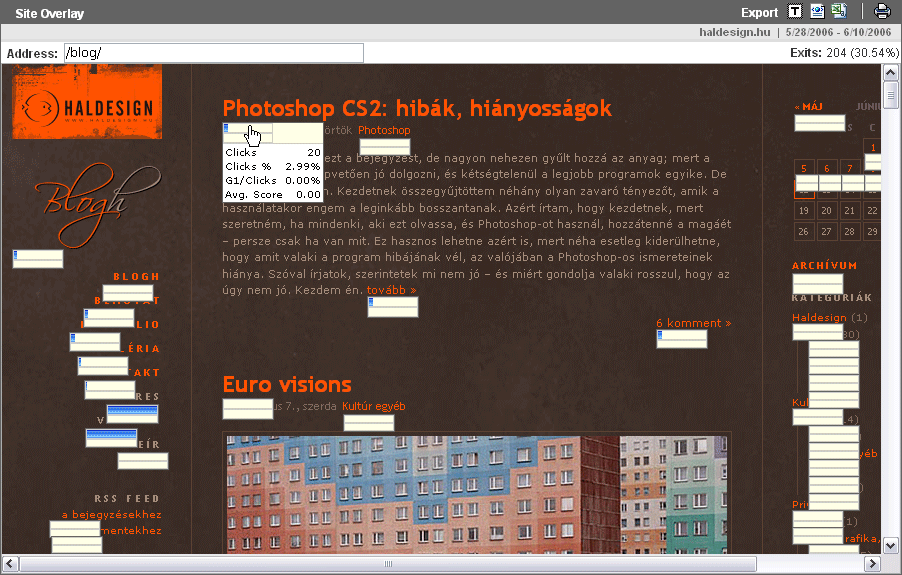Image resolution: width=902 pixels, height=575 pixels.
Task: Click in the Address input field
Action: click(213, 53)
